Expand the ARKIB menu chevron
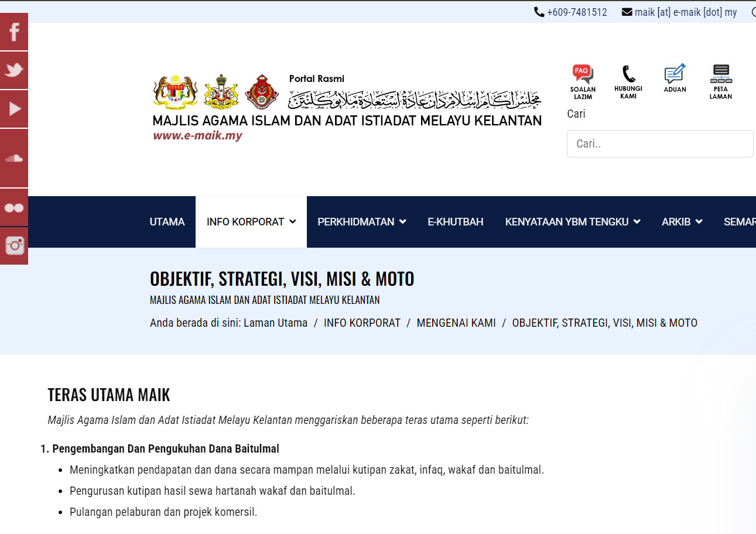Image resolution: width=756 pixels, height=534 pixels. [699, 221]
